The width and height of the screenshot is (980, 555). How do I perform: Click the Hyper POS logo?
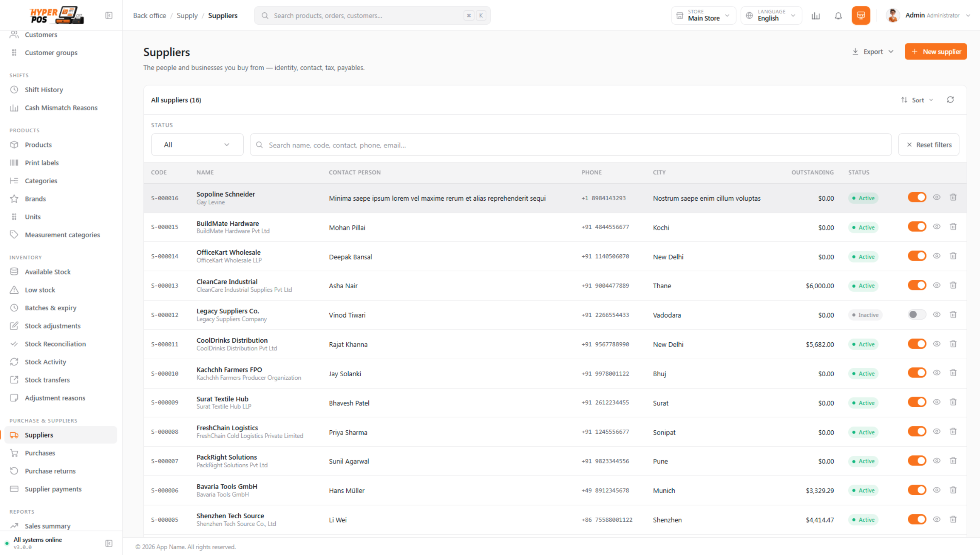pyautogui.click(x=57, y=15)
